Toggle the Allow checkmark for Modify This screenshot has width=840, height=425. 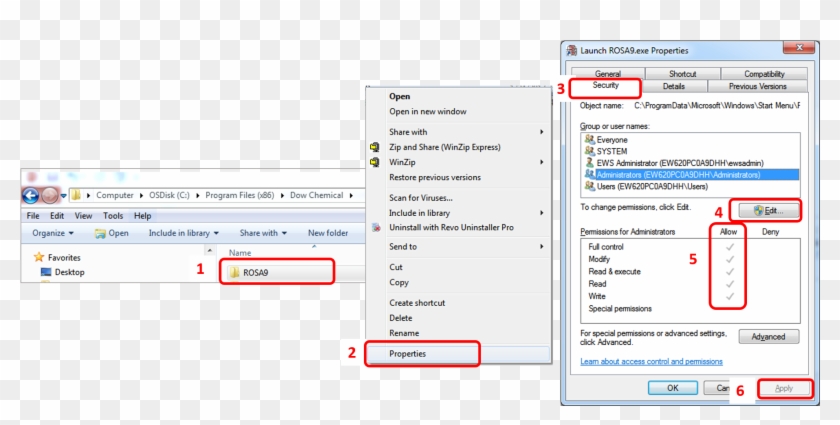pos(730,259)
